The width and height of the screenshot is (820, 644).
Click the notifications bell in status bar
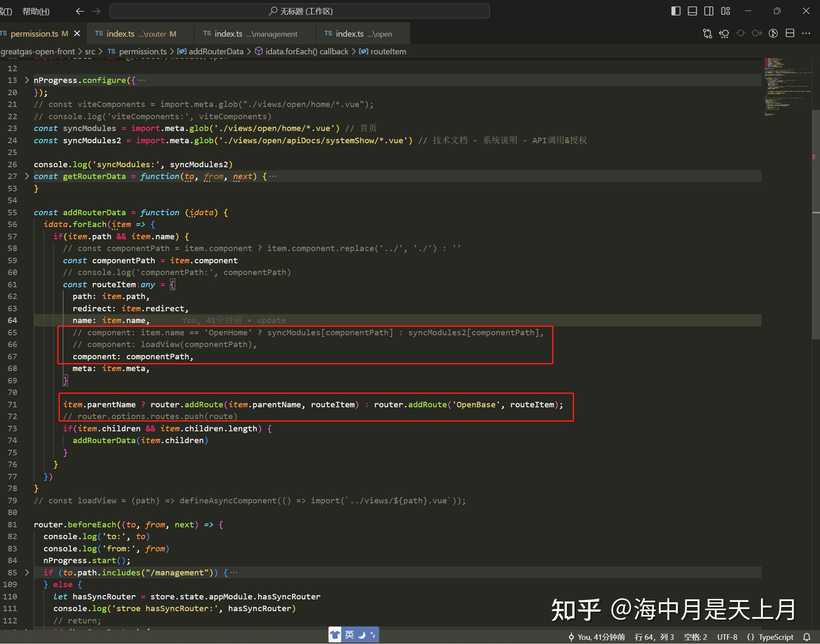807,637
